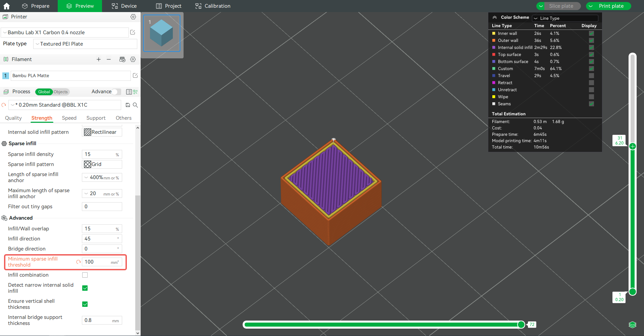This screenshot has height=336, width=644.
Task: Click the Internal bridge support thickness field
Action: 102,320
